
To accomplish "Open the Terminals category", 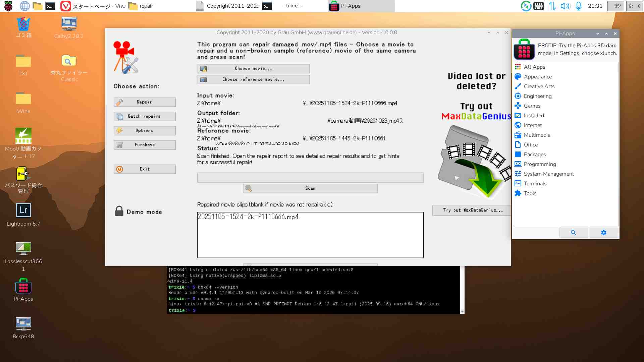I will click(x=535, y=184).
